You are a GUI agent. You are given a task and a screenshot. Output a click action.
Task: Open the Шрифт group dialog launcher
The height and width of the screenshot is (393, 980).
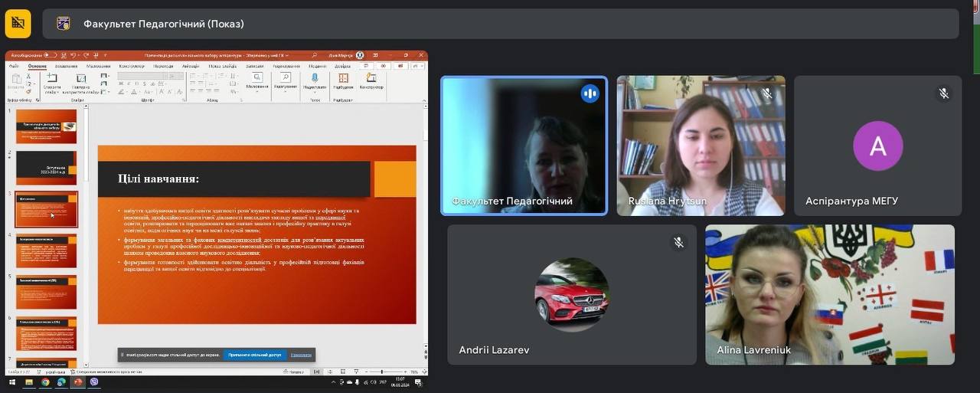pyautogui.click(x=184, y=100)
